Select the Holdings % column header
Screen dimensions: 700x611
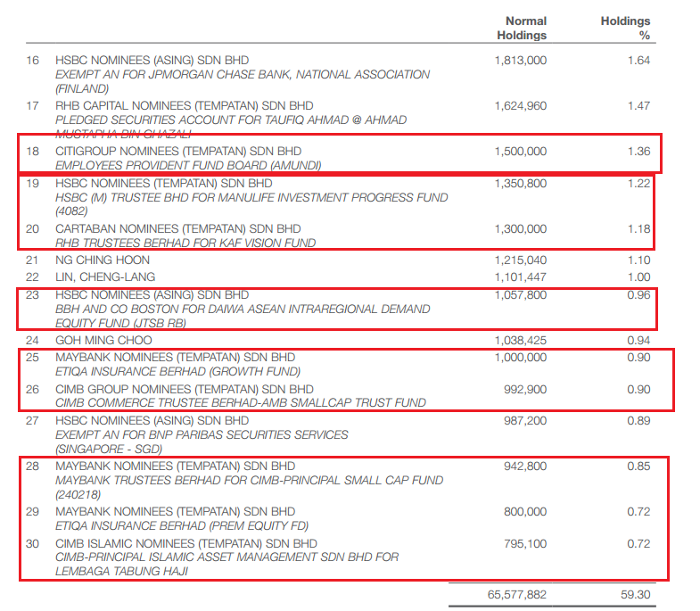[625, 29]
